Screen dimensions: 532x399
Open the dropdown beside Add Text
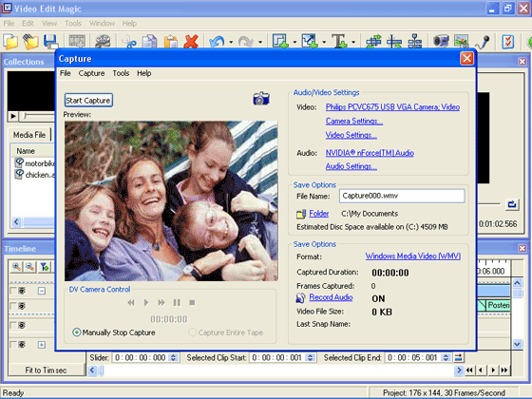tap(353, 42)
